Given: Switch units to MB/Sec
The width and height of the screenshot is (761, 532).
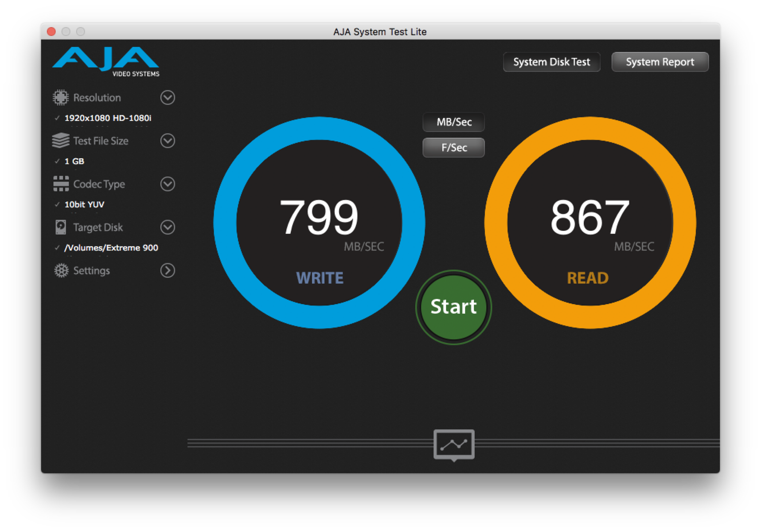Looking at the screenshot, I should [454, 122].
